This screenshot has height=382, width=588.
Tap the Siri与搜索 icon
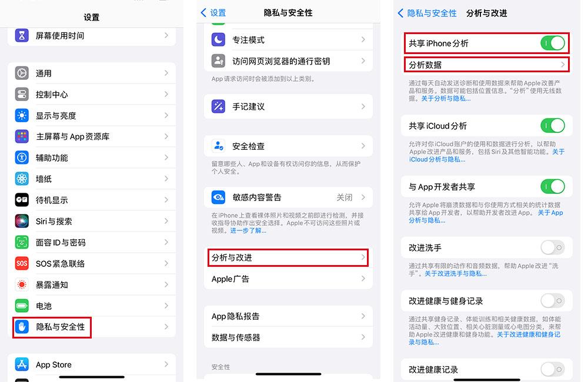coord(22,222)
